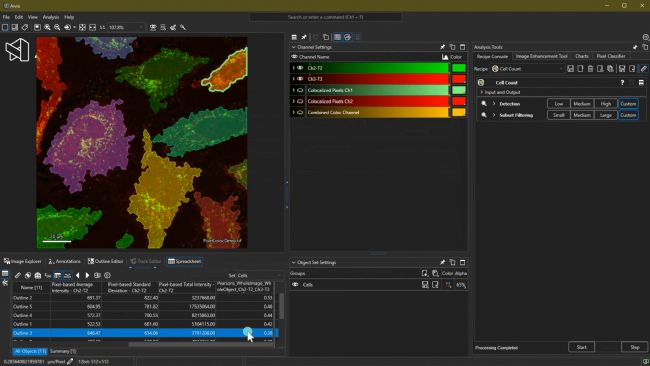Click the pencil edit icon in Recipe toolbar
650x366 pixels.
(x=643, y=69)
